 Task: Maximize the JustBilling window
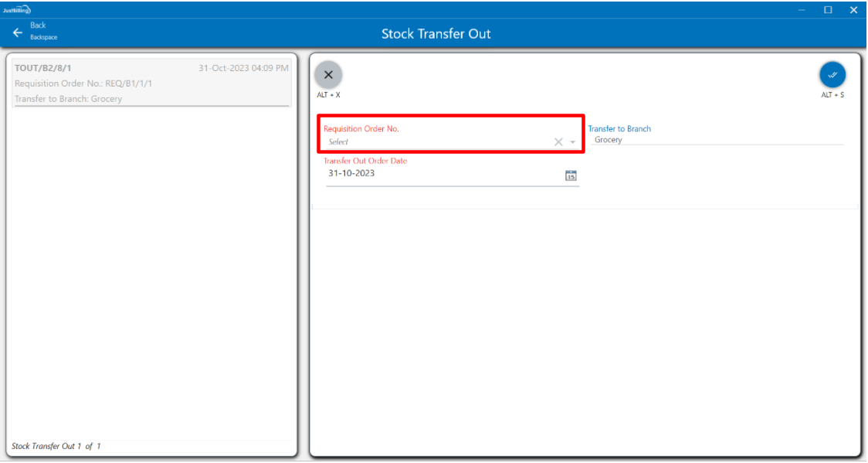tap(828, 10)
